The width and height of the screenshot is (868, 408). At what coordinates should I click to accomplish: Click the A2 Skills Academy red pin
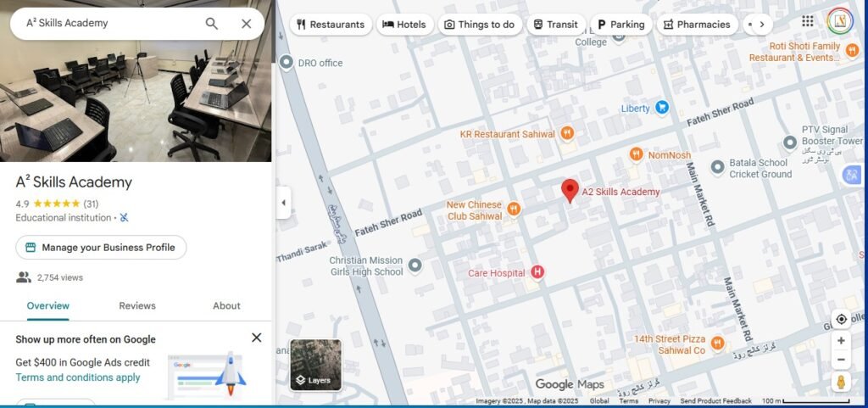pos(570,191)
